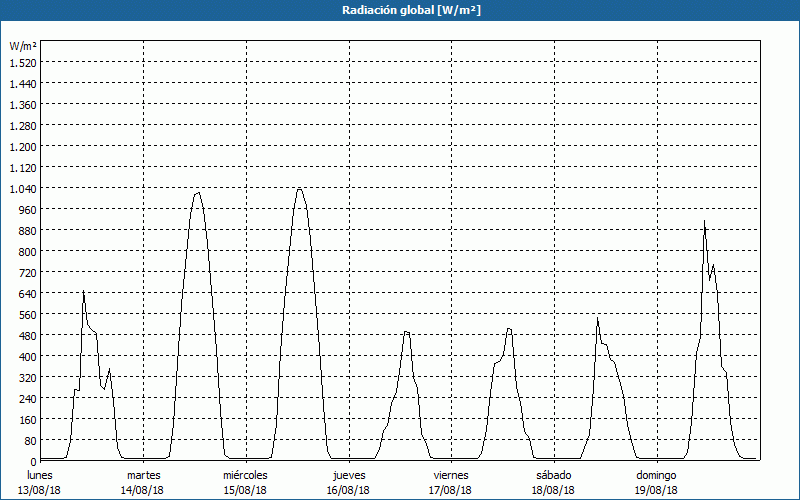The height and width of the screenshot is (500, 800).
Task: Select the 1.360 y-axis value
Action: click(x=23, y=104)
